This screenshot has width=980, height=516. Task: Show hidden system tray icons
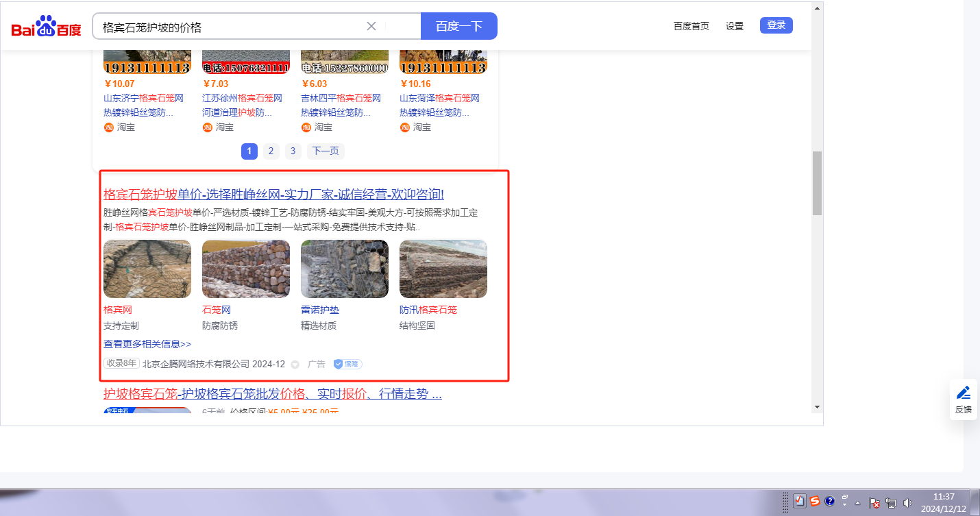857,503
